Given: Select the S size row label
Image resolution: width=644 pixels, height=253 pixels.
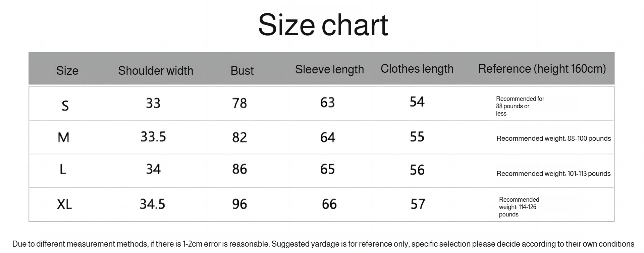Looking at the screenshot, I should coord(65,106).
